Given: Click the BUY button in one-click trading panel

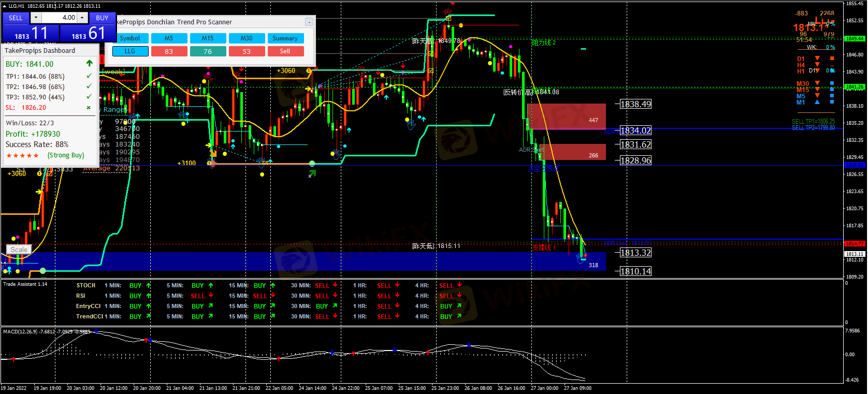Looking at the screenshot, I should pos(102,18).
